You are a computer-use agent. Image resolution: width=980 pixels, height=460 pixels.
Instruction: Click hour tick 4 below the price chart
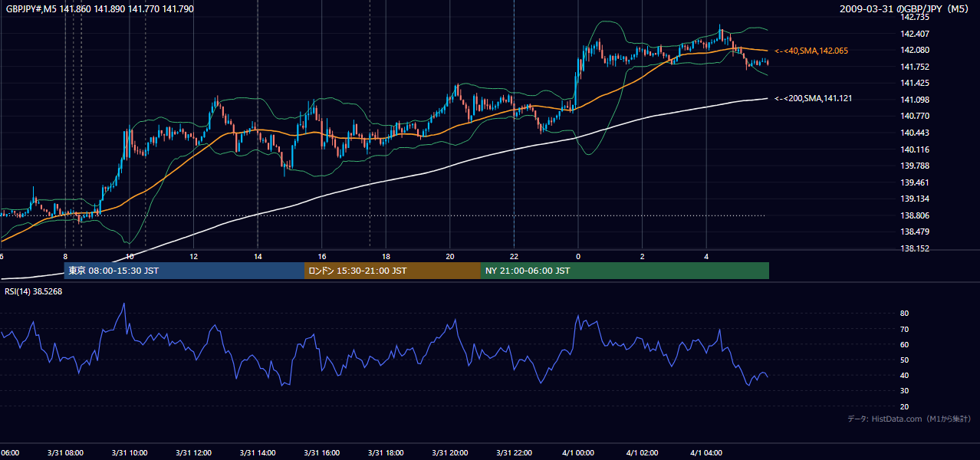(706, 257)
